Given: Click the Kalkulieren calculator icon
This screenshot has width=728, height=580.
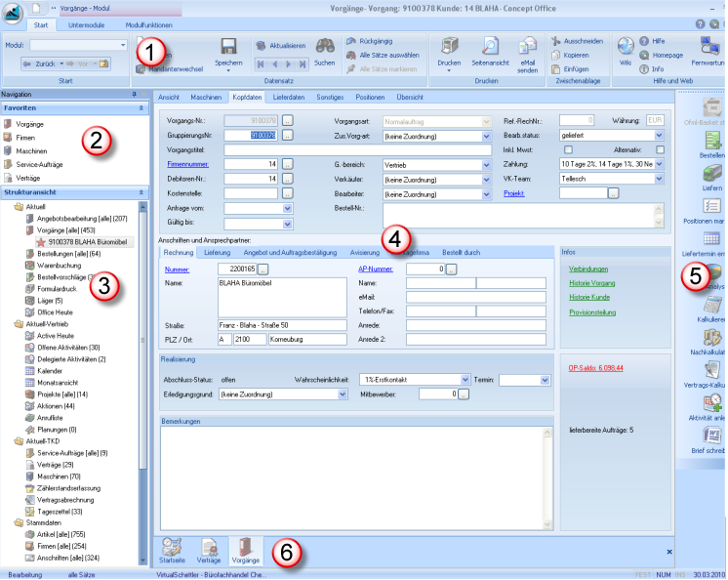Looking at the screenshot, I should (x=712, y=306).
